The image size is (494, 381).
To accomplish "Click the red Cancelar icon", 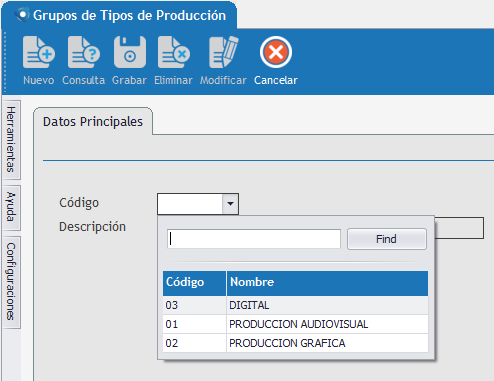I will (276, 52).
